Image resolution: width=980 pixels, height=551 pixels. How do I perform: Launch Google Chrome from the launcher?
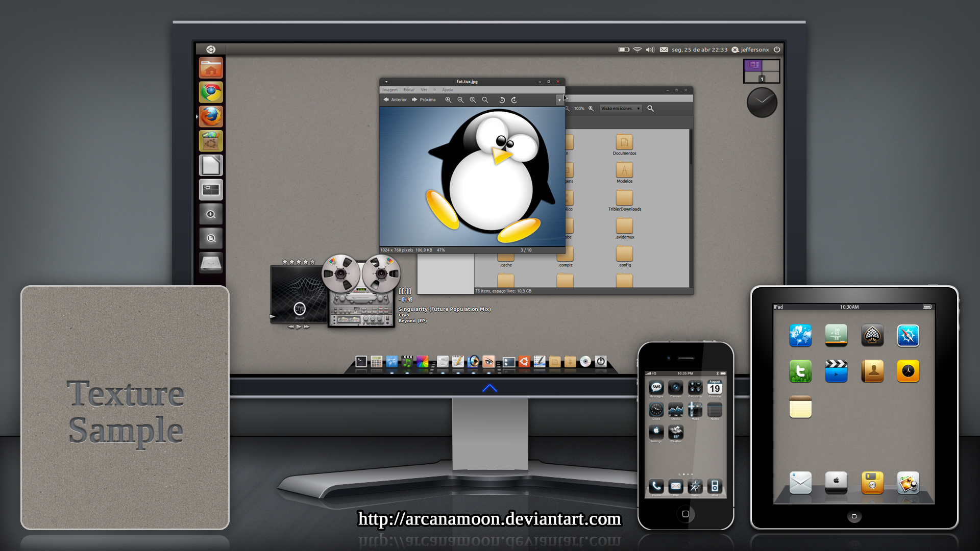[211, 92]
